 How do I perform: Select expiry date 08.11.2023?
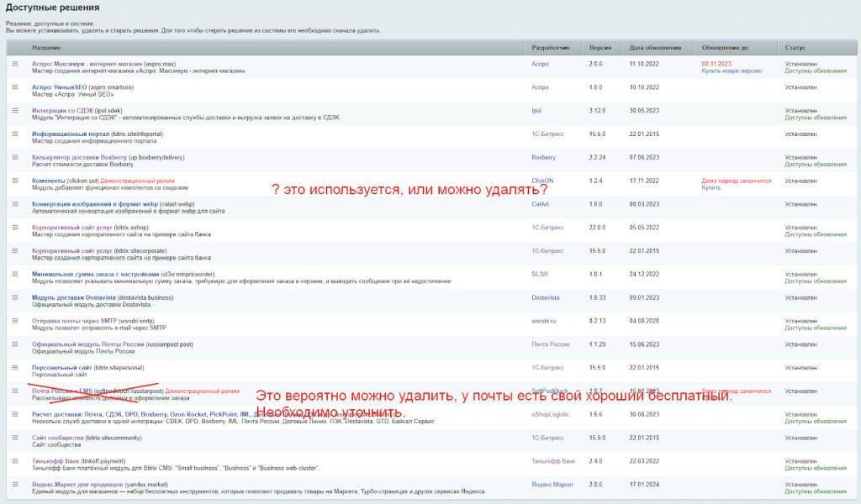(x=716, y=64)
